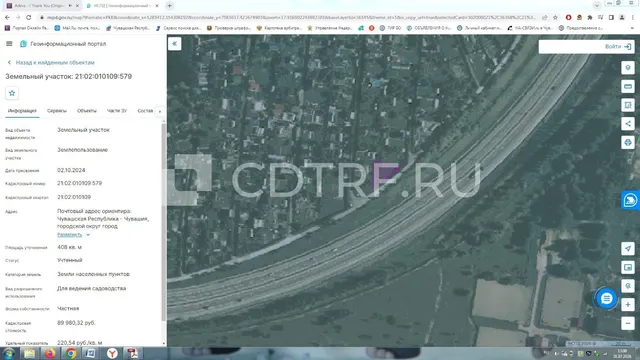Click the area value 408 кв. м

[x=69, y=247]
